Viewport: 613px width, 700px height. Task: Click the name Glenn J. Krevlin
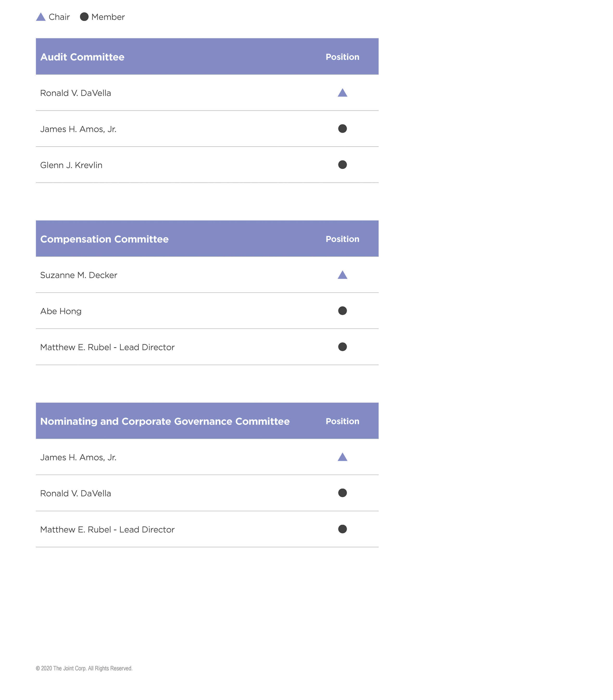coord(71,165)
